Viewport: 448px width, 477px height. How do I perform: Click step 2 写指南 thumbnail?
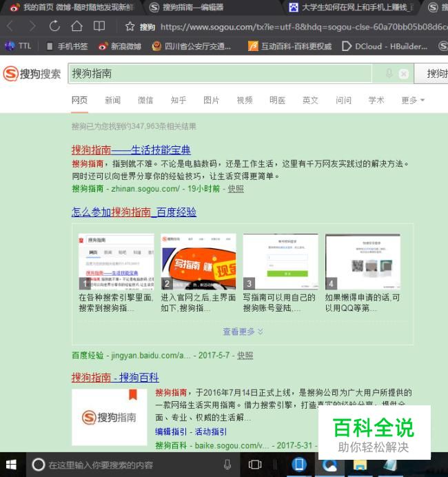click(x=198, y=262)
